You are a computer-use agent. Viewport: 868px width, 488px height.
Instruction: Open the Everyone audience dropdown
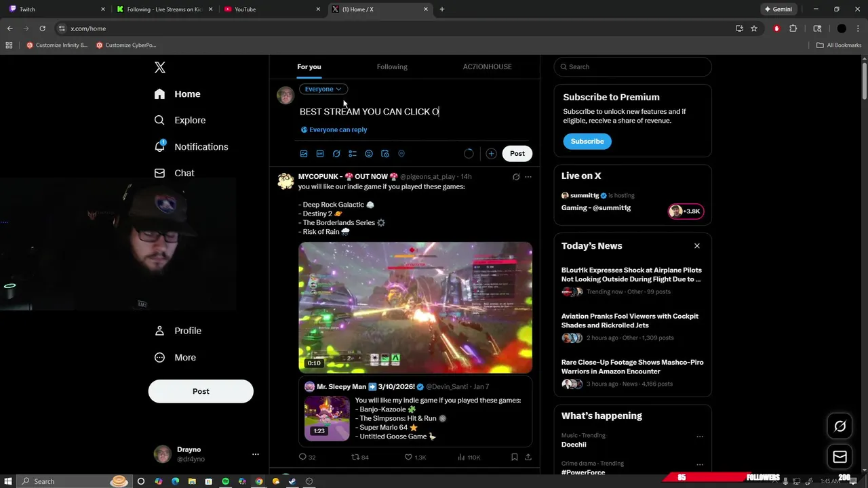323,89
